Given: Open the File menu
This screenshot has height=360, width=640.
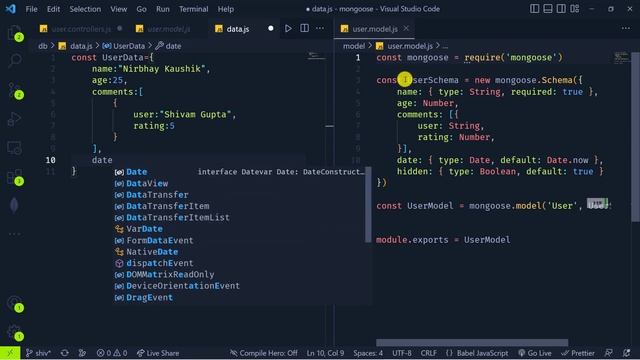Looking at the screenshot, I should [x=31, y=9].
